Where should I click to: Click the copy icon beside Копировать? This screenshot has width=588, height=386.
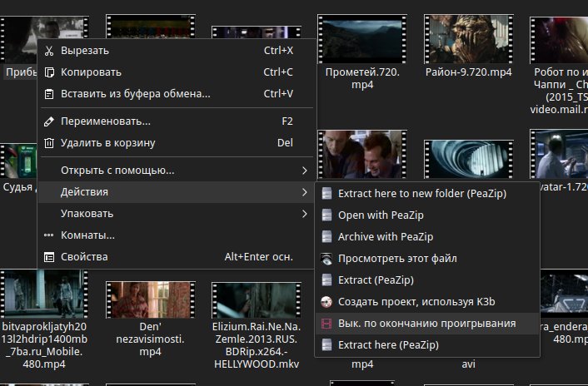49,72
